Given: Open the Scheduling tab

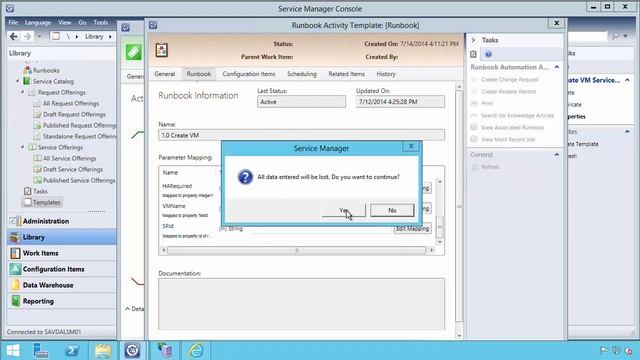Looking at the screenshot, I should [x=302, y=74].
